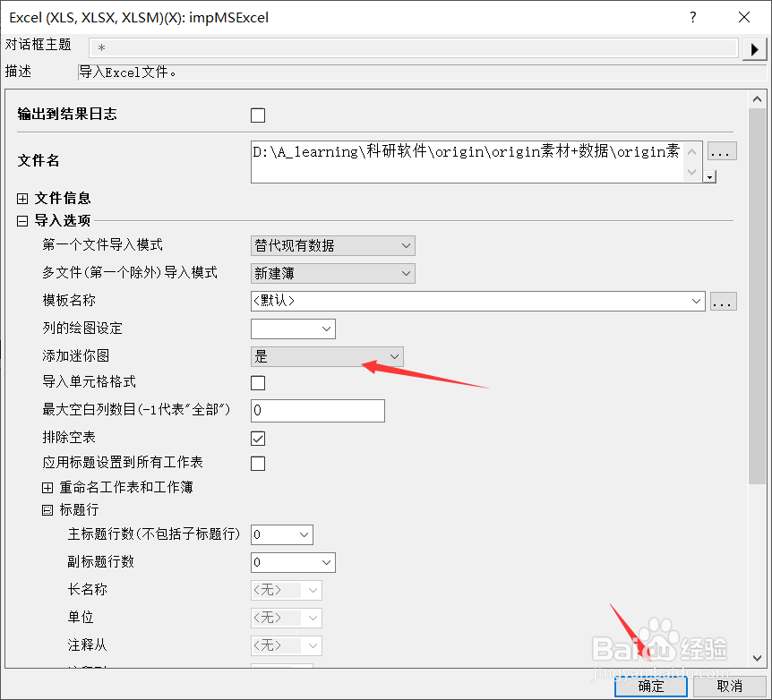Open the 注释从 <无> dropdown

286,645
